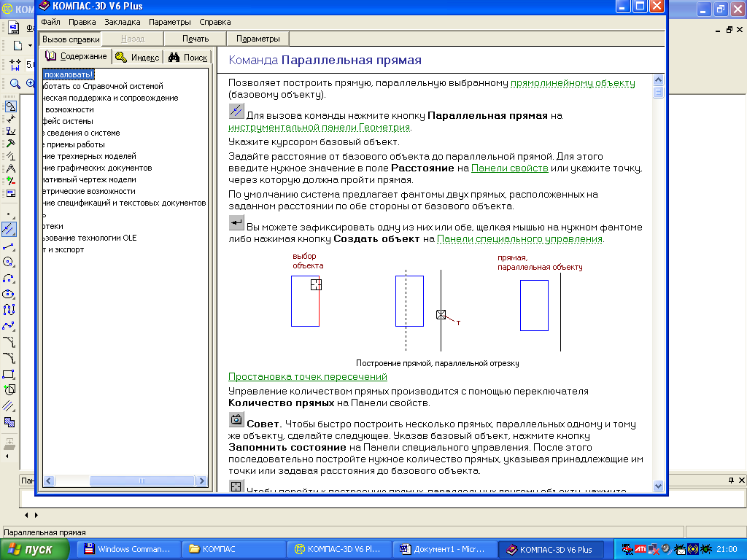
Task: Switch to КОМПАС folder taskbar item
Action: click(234, 549)
